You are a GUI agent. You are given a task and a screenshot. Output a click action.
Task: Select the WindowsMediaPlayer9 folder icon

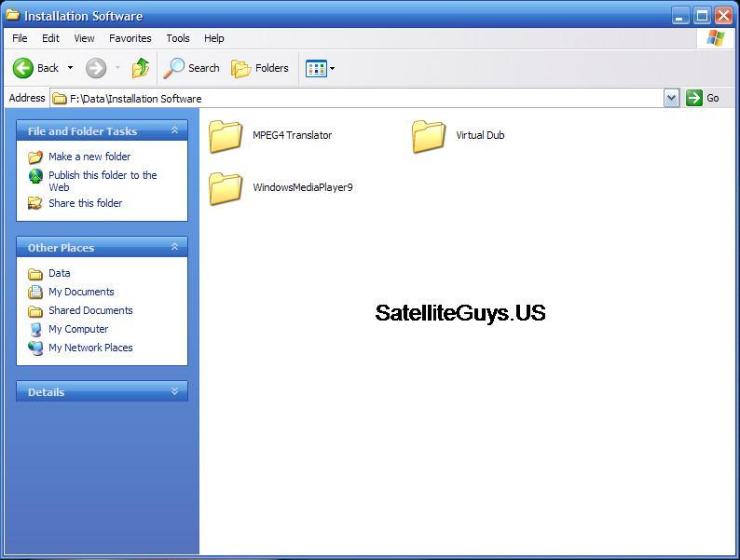click(x=226, y=189)
